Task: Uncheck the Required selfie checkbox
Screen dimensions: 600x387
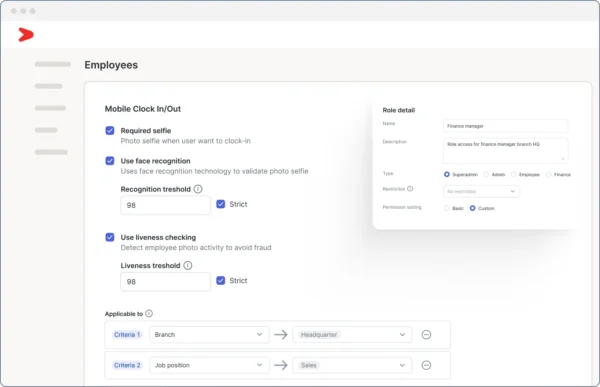Action: (110, 131)
